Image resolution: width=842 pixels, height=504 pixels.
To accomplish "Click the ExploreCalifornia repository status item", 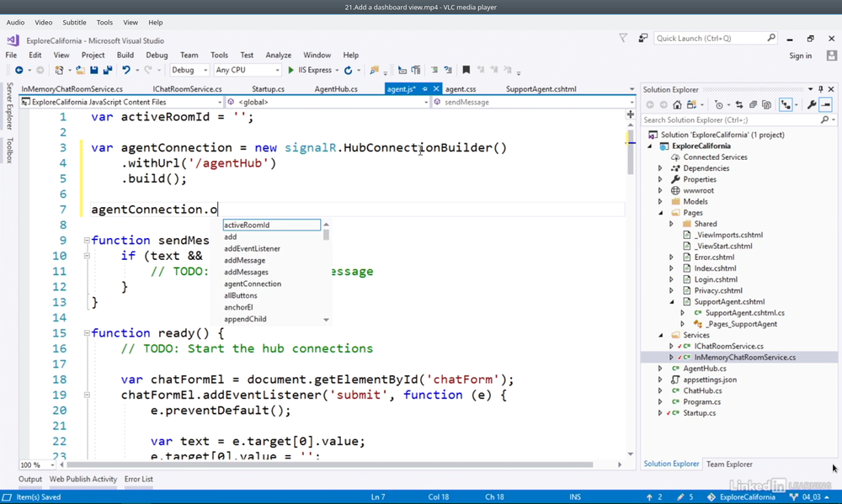I will [741, 497].
